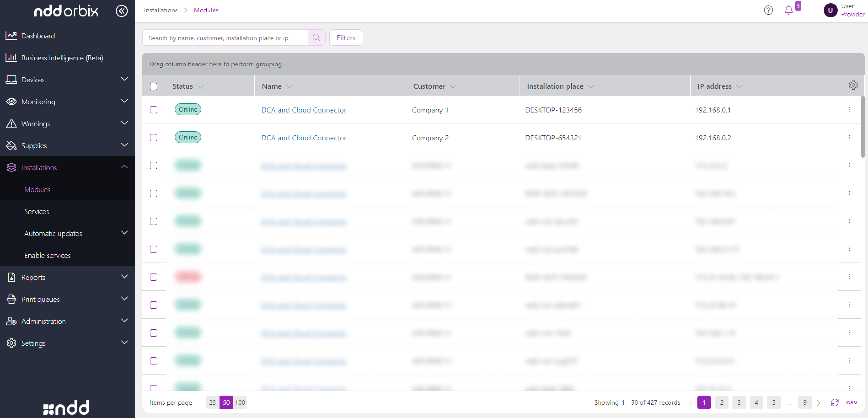The width and height of the screenshot is (868, 418).
Task: Check the third row checkbox
Action: point(154,166)
